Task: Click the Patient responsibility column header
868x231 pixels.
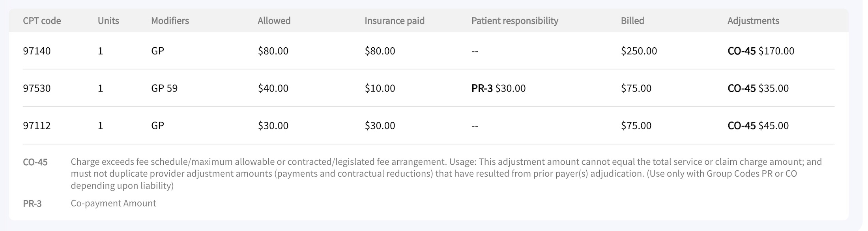Action: (515, 20)
